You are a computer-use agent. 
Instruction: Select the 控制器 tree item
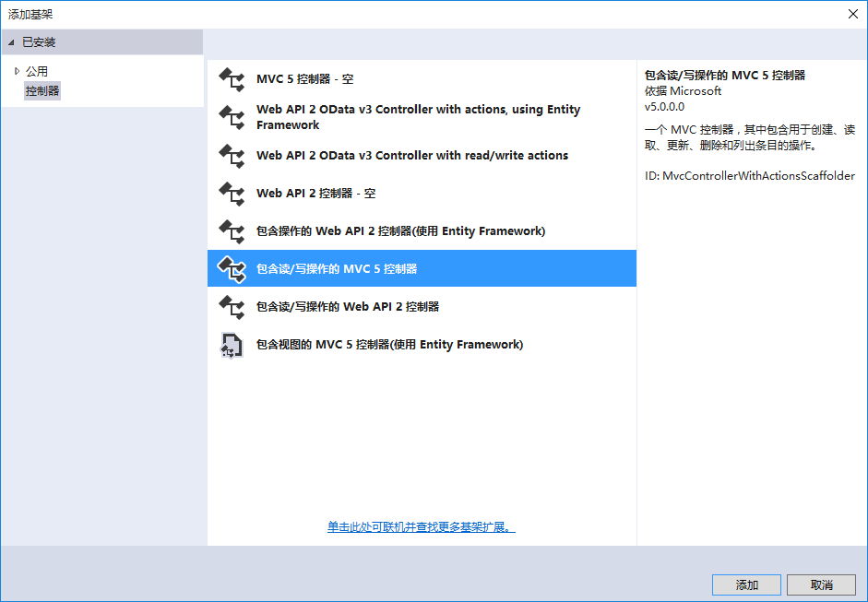[x=42, y=91]
